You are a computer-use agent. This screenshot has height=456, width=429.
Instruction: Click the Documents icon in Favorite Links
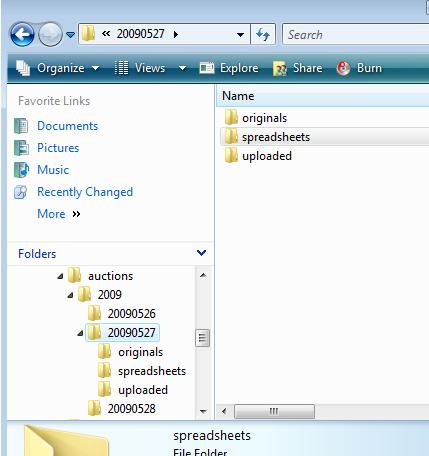(x=21, y=126)
